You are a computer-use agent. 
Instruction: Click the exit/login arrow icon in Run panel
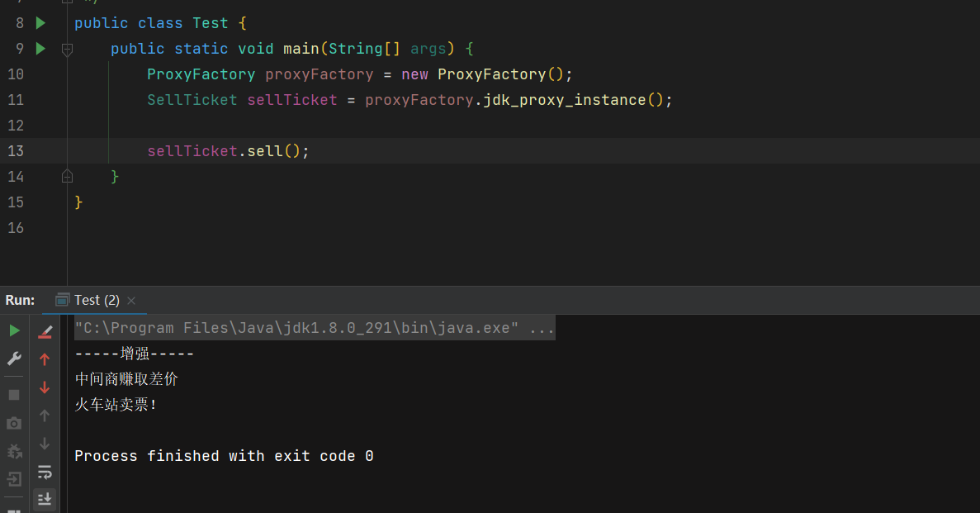[x=14, y=479]
